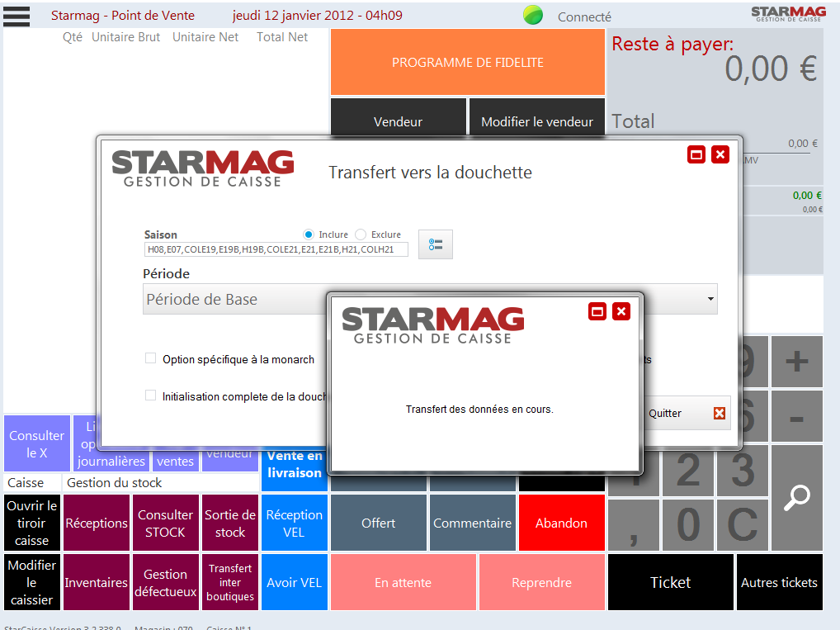Screen dimensions: 840x630
Task: Click Consulter STOCK button
Action: point(166,523)
